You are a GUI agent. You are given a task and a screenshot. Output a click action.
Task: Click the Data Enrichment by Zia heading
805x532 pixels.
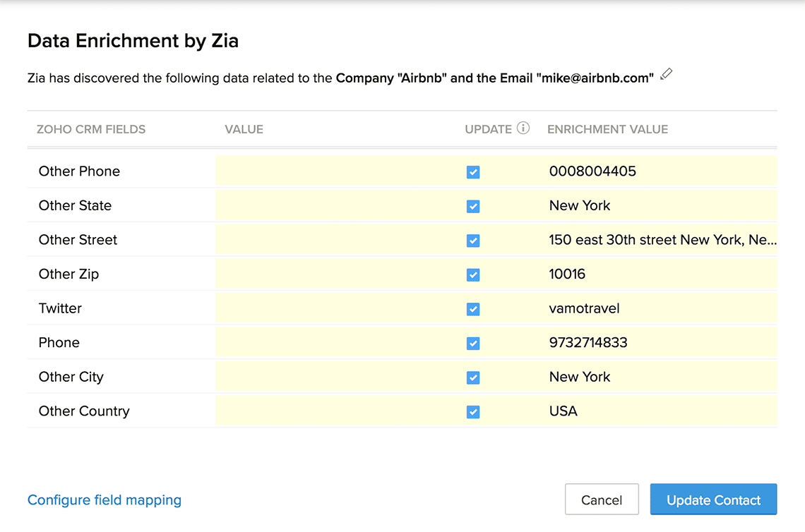(x=133, y=40)
